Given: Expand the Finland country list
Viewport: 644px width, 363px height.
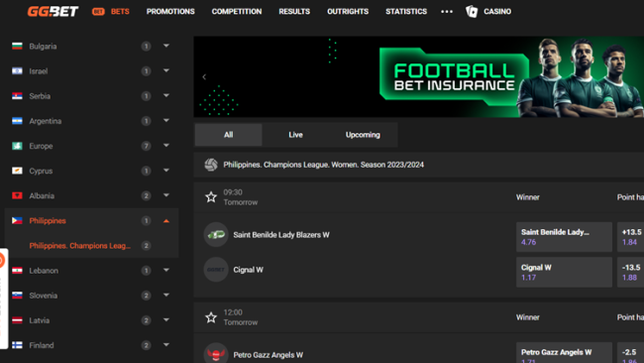Looking at the screenshot, I should point(166,345).
